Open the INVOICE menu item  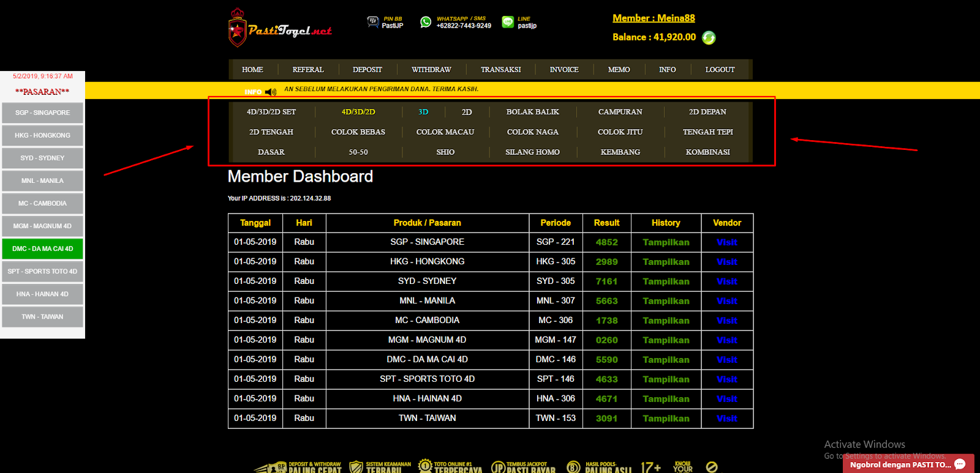tap(564, 70)
